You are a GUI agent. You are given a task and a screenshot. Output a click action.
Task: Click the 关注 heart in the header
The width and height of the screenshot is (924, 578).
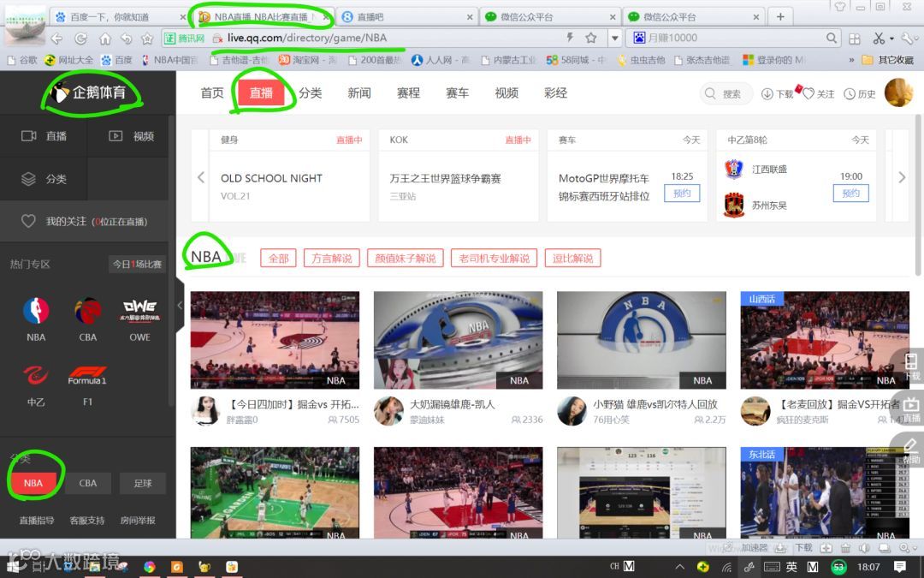tap(819, 94)
